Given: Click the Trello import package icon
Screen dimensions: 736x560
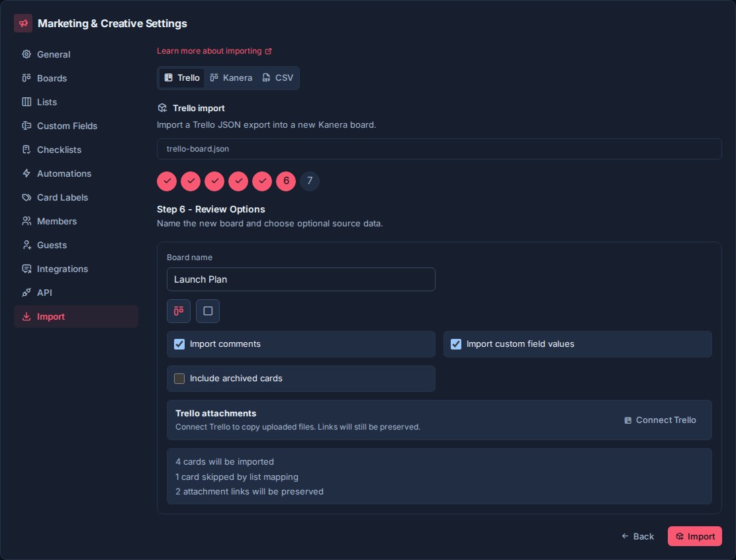Looking at the screenshot, I should point(162,109).
